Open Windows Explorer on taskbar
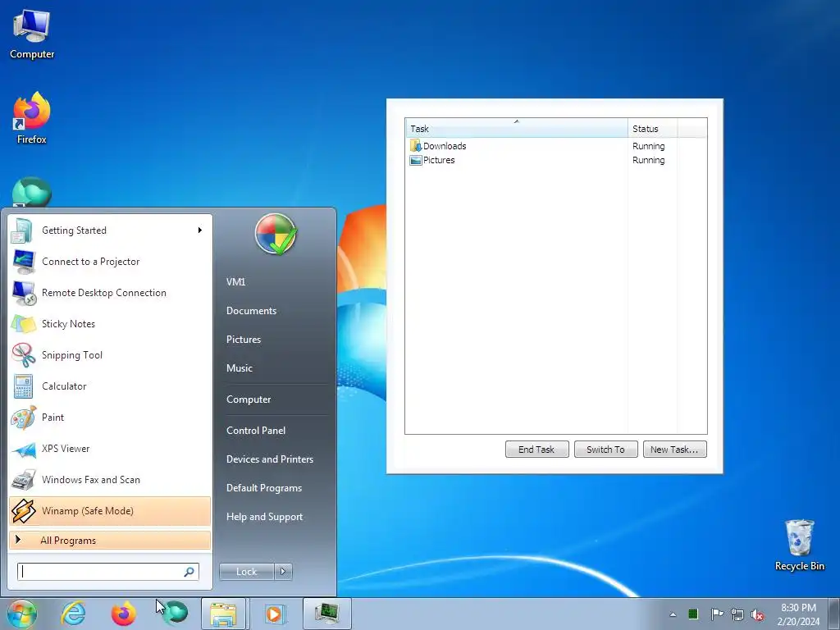Screen dimensions: 840x630 [x=223, y=614]
